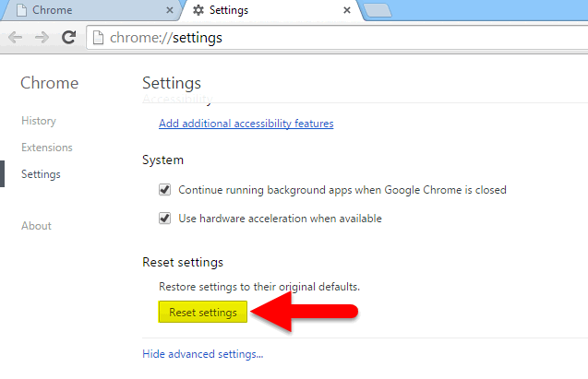The image size is (588, 379).
Task: Click the gear icon on the Settings tab
Action: point(198,10)
